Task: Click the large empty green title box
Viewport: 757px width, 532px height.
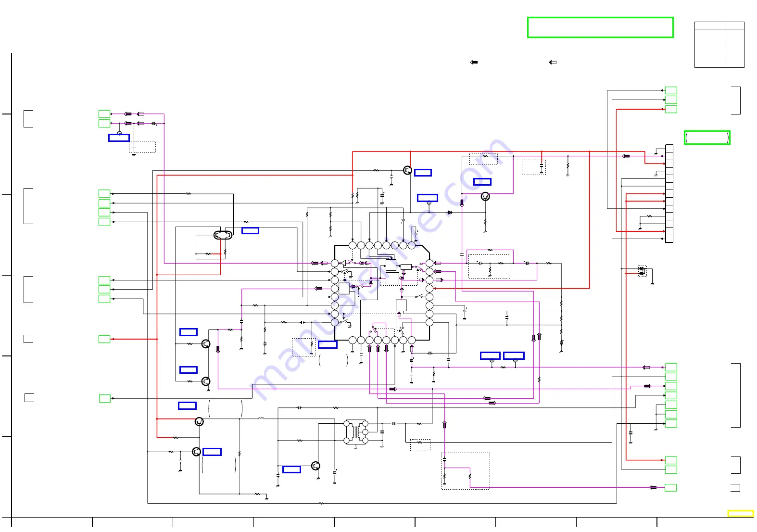Action: pyautogui.click(x=600, y=27)
